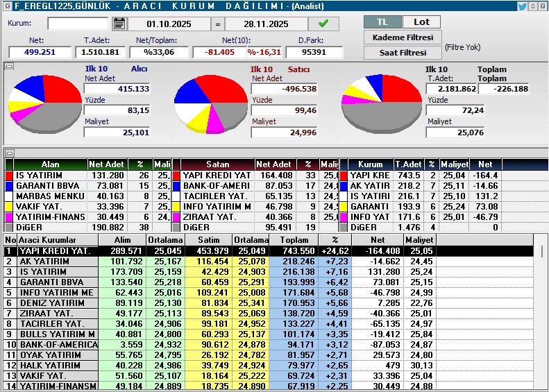Click red swatch beside IS YATIRIM buyer
Viewport: 549px width, 392px height.
click(9, 176)
